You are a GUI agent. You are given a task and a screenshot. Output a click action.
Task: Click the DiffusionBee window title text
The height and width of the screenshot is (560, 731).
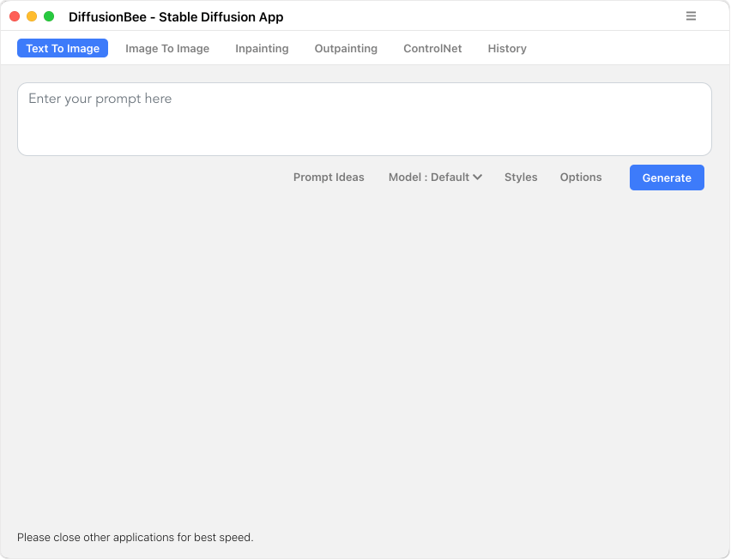pos(176,17)
